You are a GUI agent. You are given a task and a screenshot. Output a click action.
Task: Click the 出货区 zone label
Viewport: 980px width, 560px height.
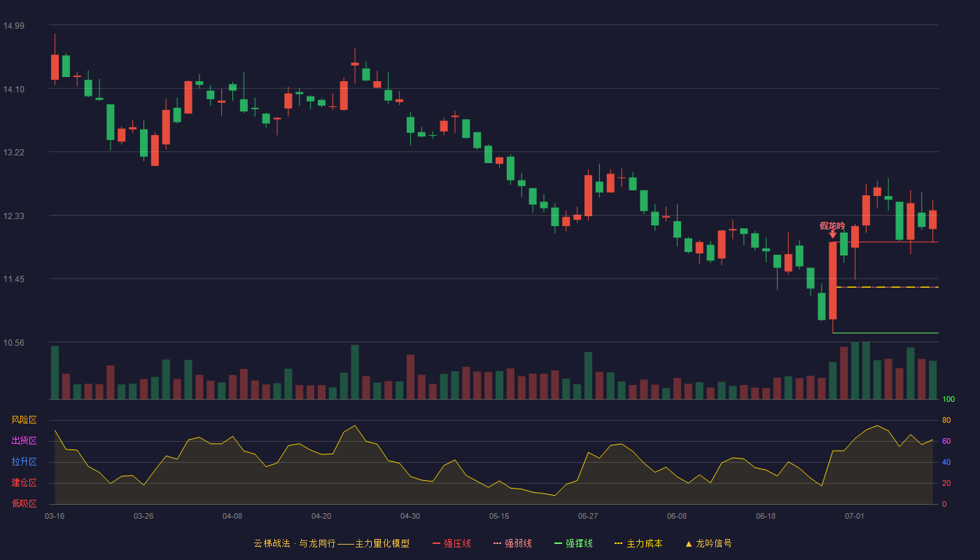24,441
